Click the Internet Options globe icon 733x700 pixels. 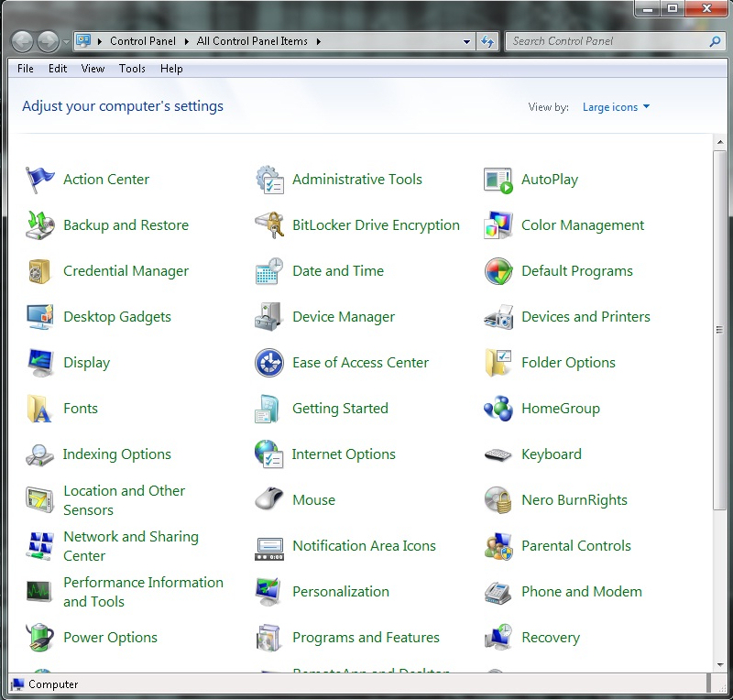coord(269,454)
